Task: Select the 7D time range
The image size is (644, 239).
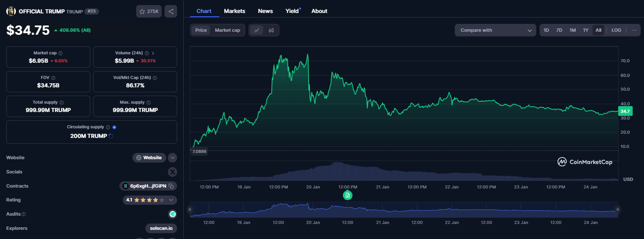Action: [x=559, y=30]
